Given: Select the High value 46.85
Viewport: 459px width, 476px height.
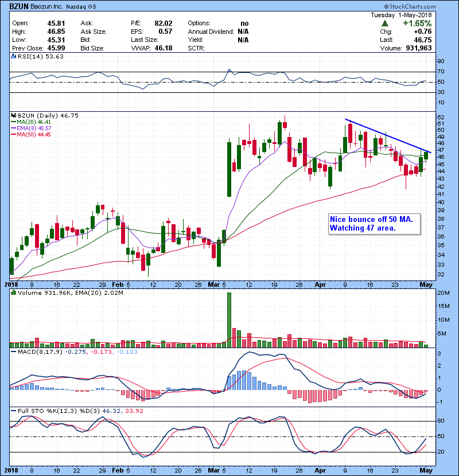Looking at the screenshot, I should tap(56, 32).
